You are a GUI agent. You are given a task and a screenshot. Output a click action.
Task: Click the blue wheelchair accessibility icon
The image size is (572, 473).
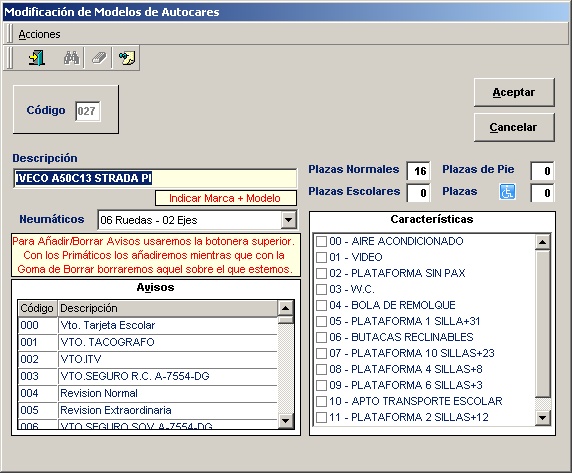[507, 192]
